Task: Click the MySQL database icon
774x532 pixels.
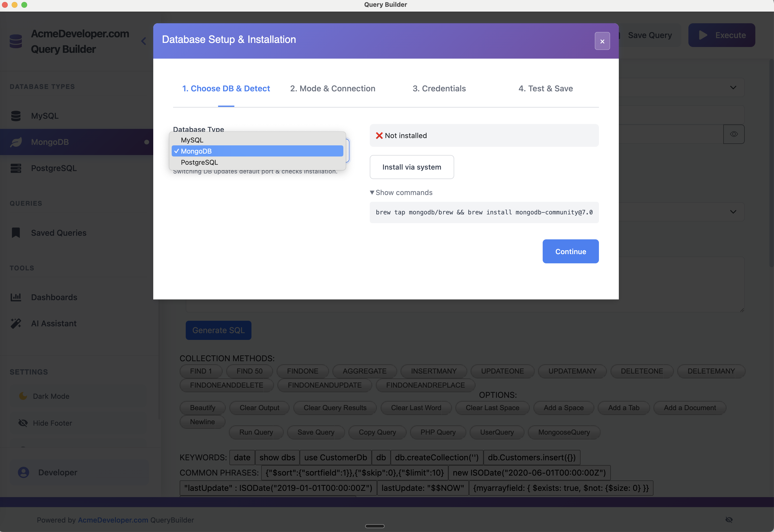Action: 16,116
